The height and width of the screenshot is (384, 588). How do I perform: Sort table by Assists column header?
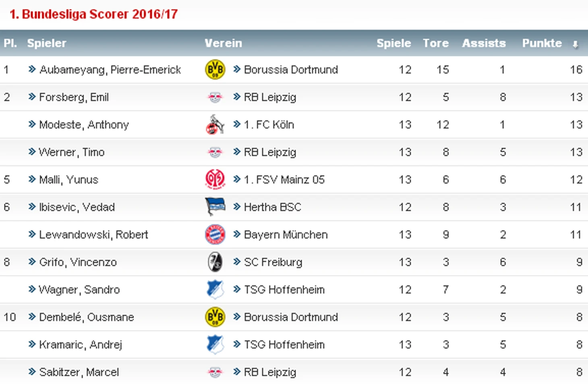pos(484,43)
